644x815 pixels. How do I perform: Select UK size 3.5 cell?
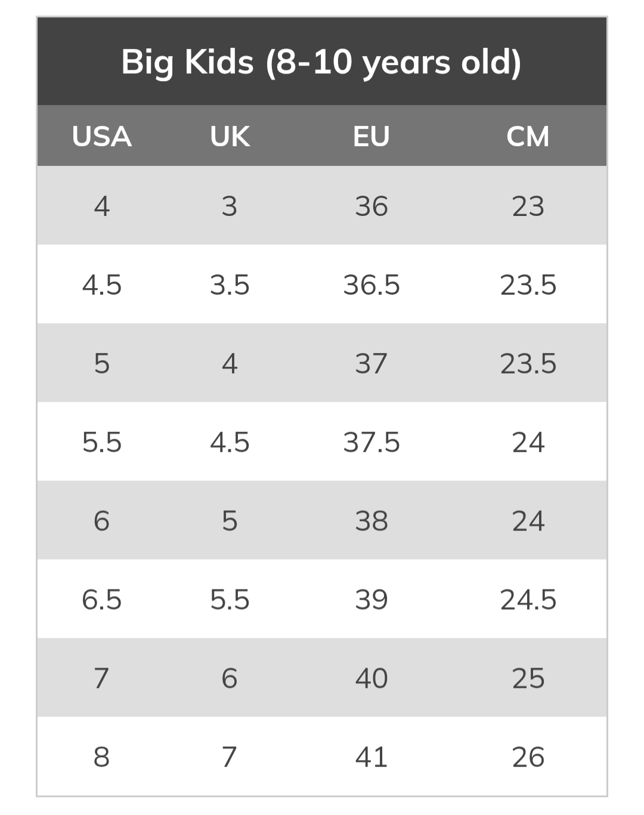(x=230, y=285)
